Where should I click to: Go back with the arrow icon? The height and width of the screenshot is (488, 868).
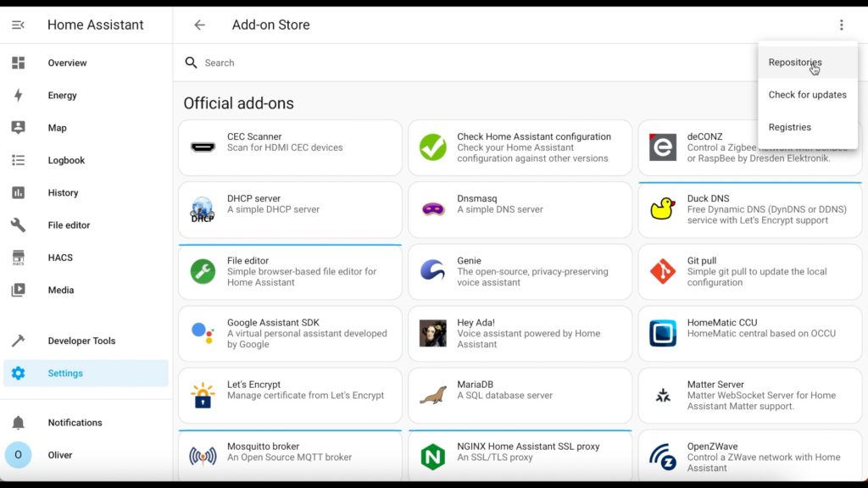click(199, 25)
